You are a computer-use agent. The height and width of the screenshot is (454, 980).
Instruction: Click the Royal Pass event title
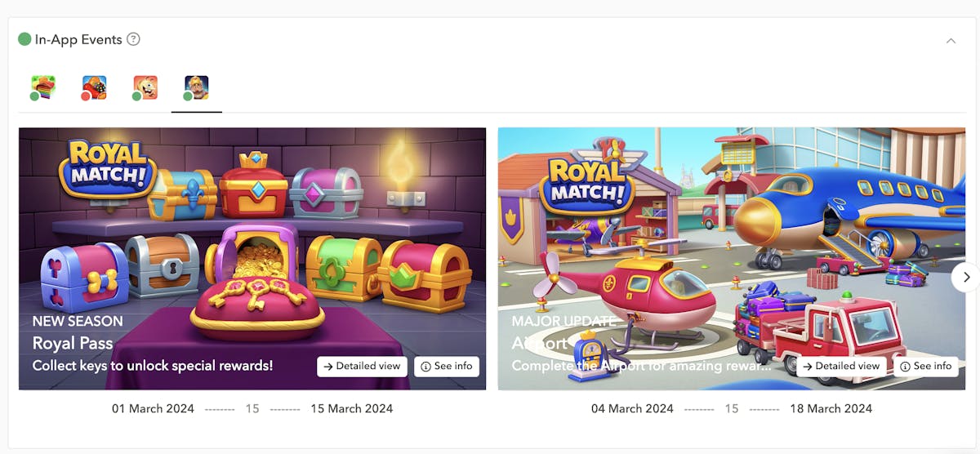(73, 343)
